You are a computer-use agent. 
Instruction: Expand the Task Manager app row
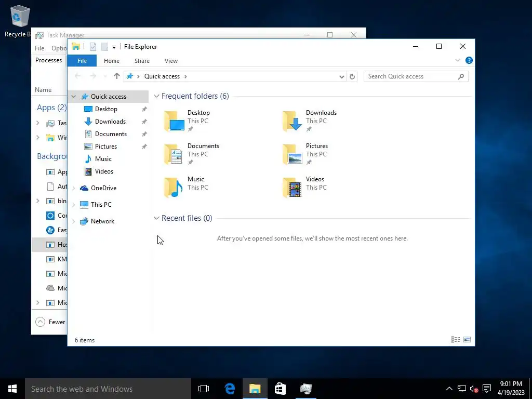pyautogui.click(x=37, y=123)
